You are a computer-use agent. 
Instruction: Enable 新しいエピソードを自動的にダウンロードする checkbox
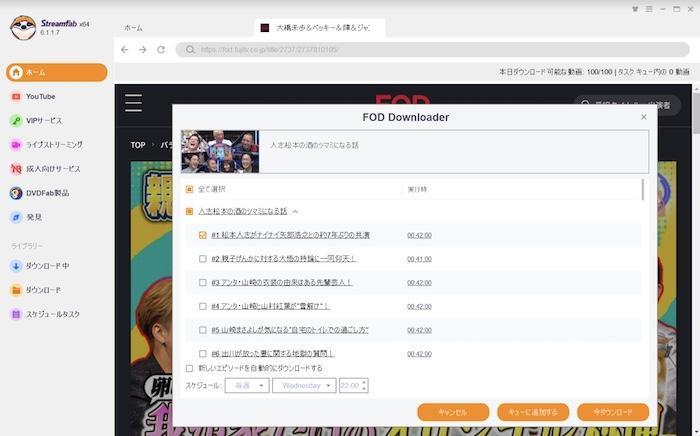(189, 368)
